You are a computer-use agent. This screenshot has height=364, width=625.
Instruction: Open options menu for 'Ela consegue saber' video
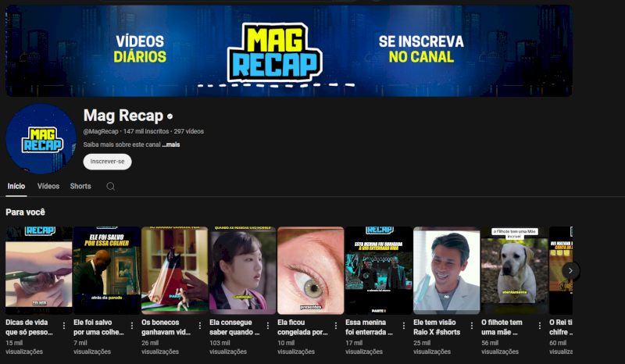tap(268, 326)
